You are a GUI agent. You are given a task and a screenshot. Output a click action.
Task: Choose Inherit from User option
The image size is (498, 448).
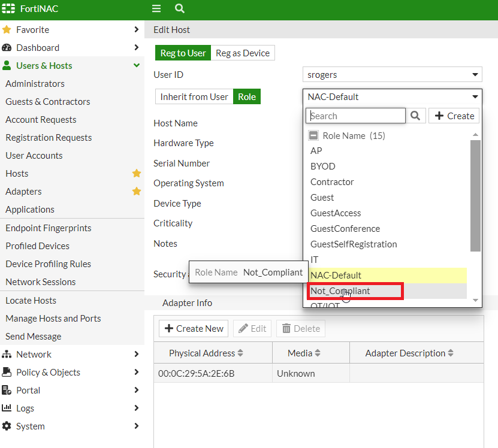click(194, 97)
